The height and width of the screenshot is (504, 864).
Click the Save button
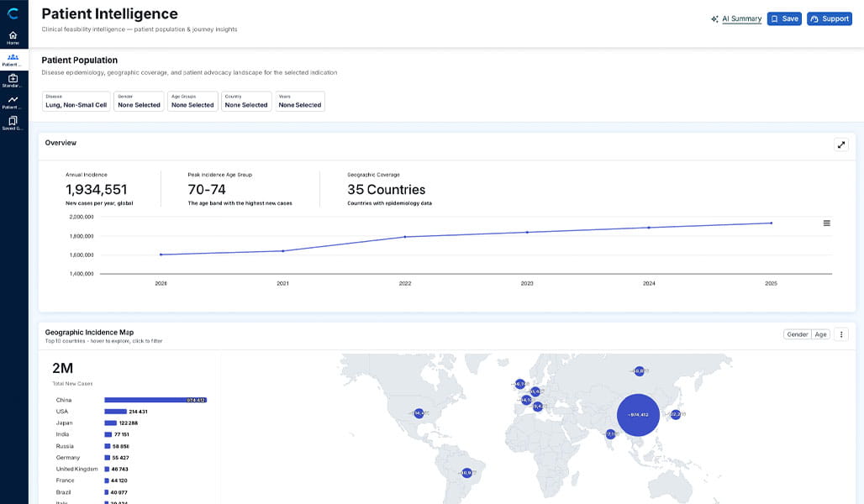click(784, 18)
